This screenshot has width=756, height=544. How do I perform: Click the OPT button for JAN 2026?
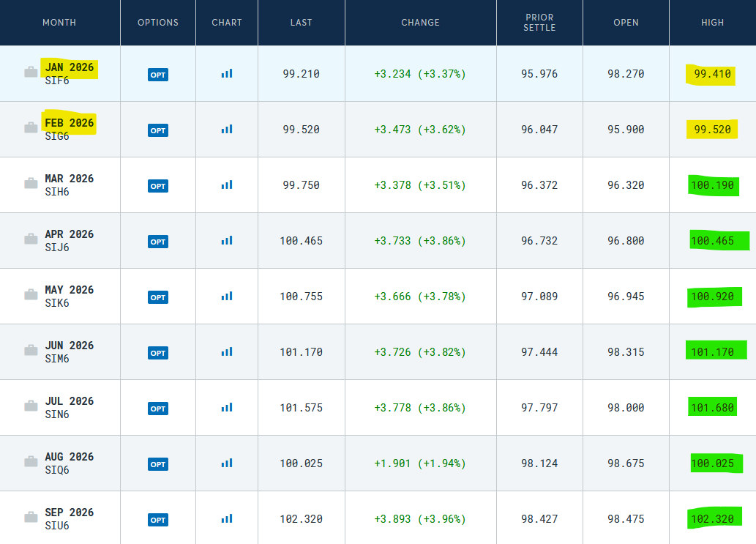point(158,75)
